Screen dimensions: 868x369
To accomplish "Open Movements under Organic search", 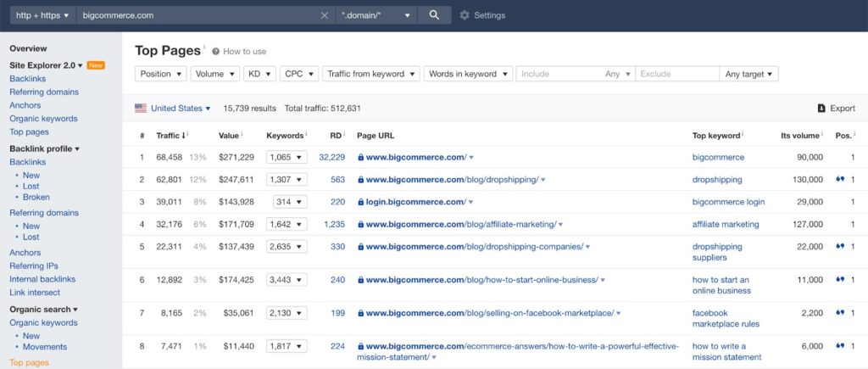I will point(45,347).
